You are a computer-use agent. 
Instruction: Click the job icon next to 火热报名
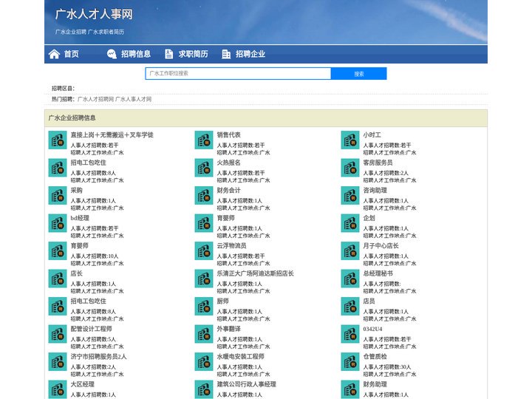point(204,168)
